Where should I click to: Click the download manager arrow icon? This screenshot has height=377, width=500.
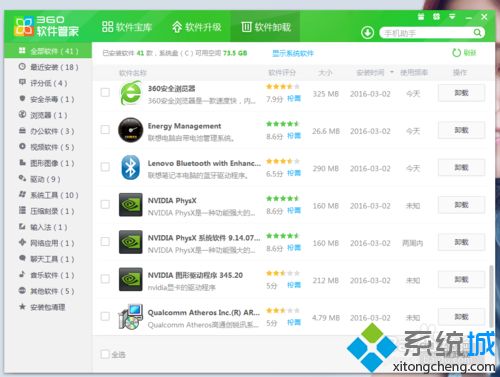click(367, 33)
